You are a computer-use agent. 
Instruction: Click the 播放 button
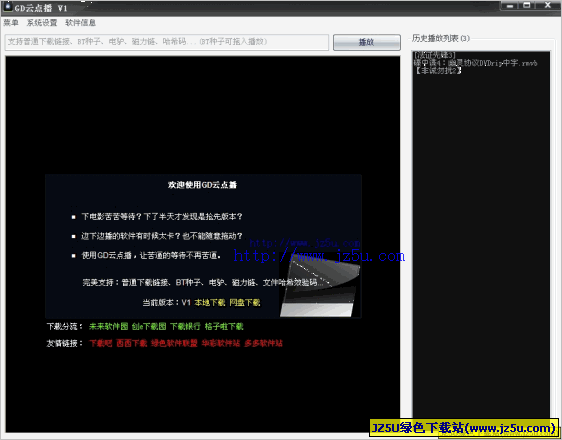(x=367, y=42)
